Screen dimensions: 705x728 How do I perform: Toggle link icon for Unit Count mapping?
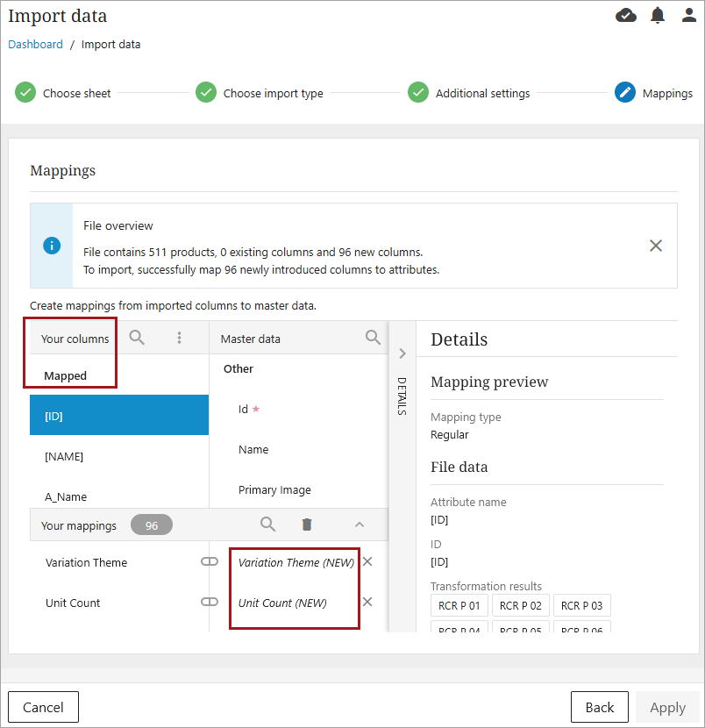210,603
